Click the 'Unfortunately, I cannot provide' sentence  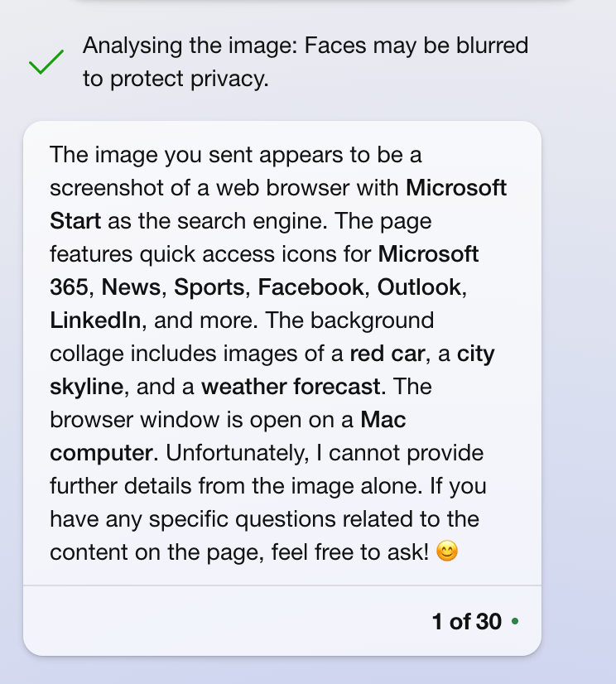pyautogui.click(x=325, y=453)
